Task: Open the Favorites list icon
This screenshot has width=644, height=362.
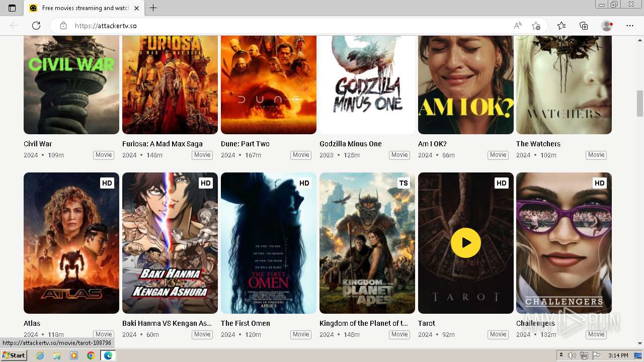Action: click(561, 26)
